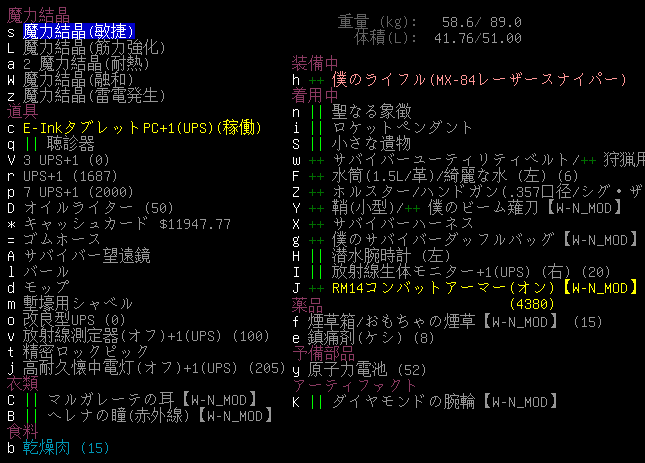
Task: Select 魔力結晶(雷電発生) in the inventory
Action: pyautogui.click(x=92, y=95)
